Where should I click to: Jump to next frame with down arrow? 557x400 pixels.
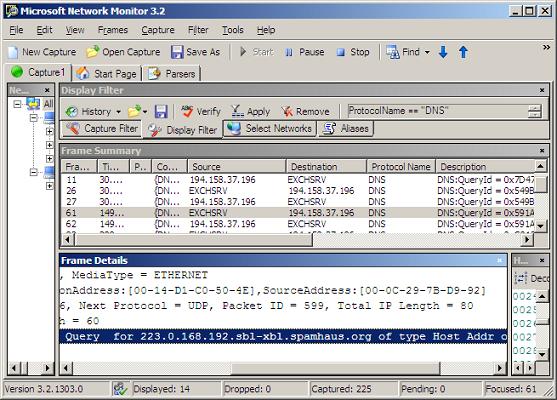pyautogui.click(x=443, y=52)
